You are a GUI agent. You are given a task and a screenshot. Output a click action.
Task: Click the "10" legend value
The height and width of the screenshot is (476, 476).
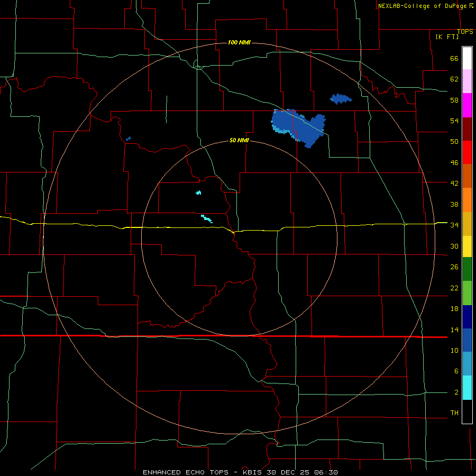point(454,351)
